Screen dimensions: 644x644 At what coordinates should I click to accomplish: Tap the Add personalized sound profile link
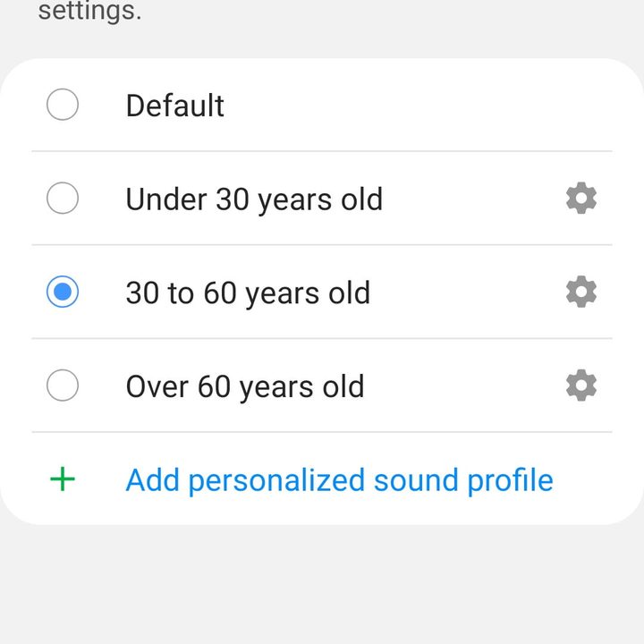[339, 480]
